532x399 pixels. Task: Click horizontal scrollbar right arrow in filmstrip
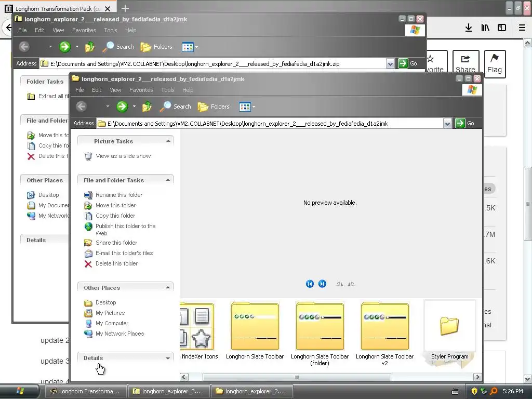pos(477,377)
